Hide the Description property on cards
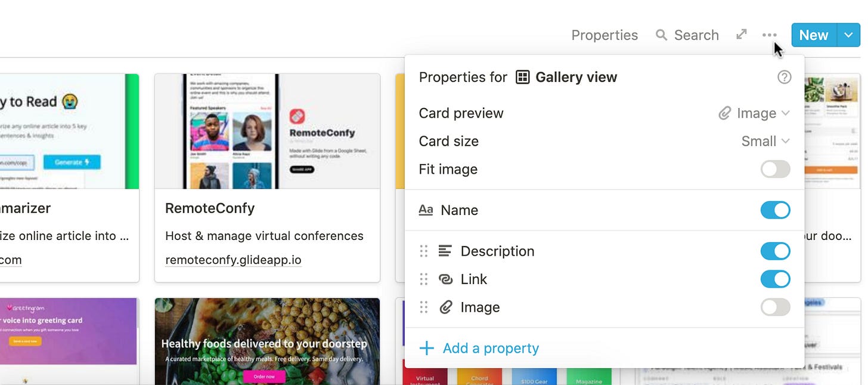Screen dimensions: 868x385 [x=776, y=251]
